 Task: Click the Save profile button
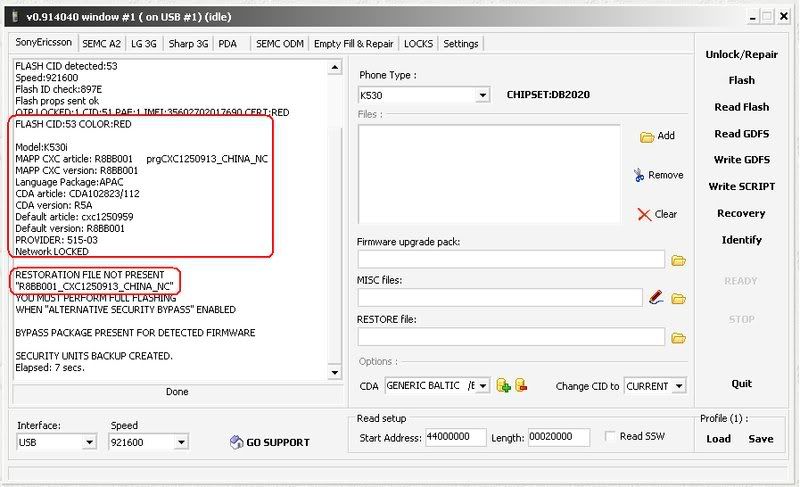point(761,439)
